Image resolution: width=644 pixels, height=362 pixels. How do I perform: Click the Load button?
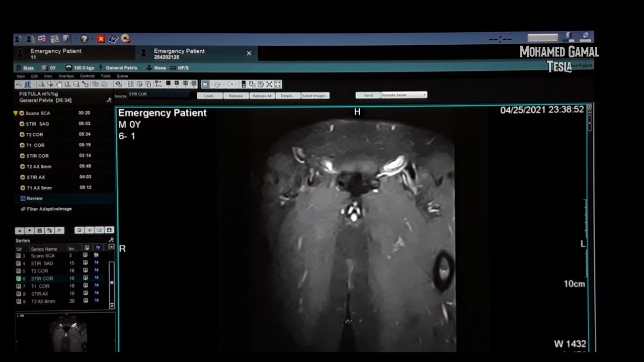(209, 96)
